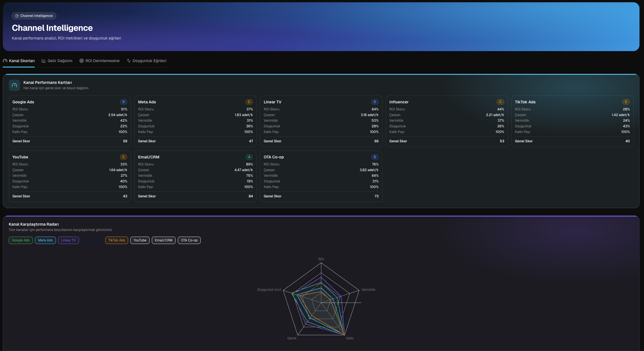Click Influencer Genel Skor value 53
Image resolution: width=644 pixels, height=351 pixels.
(502, 141)
